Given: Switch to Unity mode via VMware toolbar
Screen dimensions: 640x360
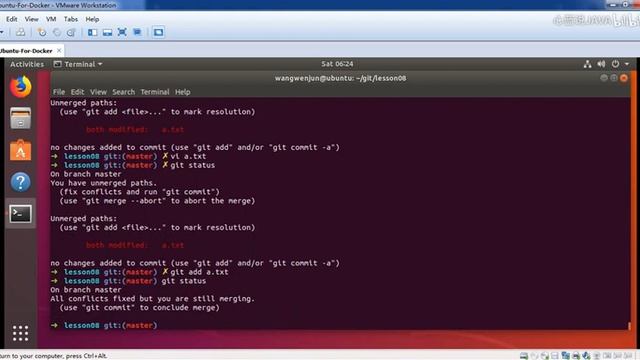Looking at the screenshot, I should tap(137, 32).
